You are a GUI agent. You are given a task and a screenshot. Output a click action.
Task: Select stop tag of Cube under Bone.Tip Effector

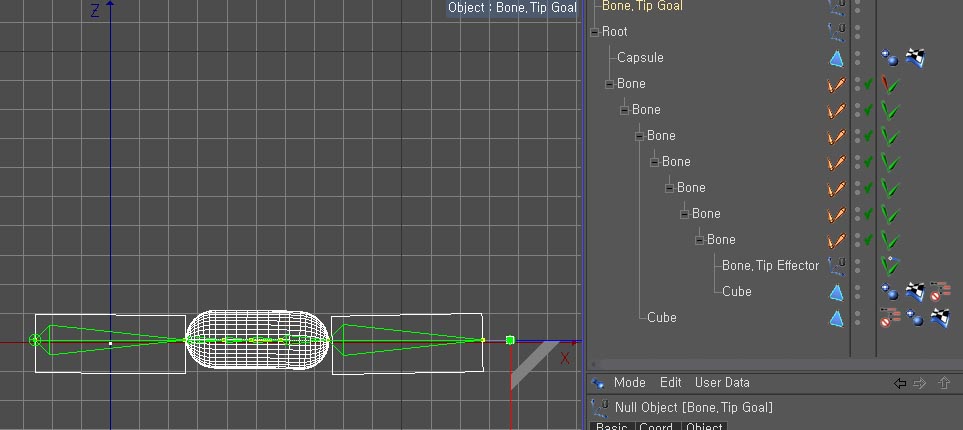[940, 291]
